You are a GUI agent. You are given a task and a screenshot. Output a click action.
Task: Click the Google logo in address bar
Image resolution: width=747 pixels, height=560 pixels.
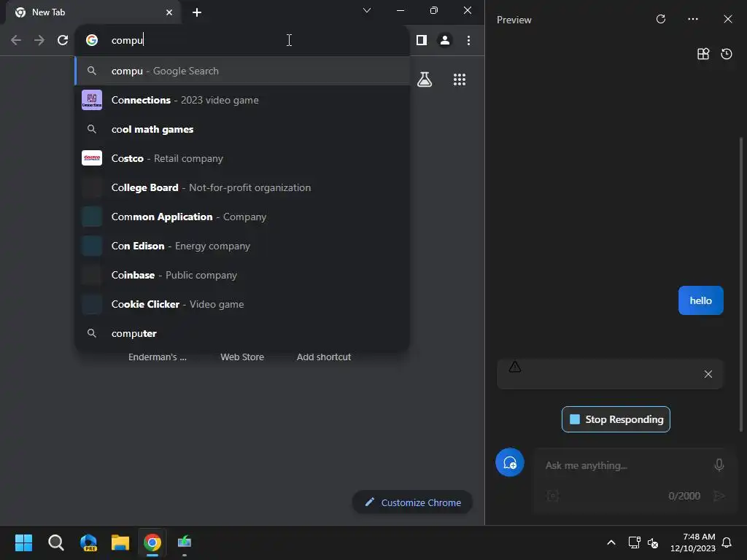[92, 40]
